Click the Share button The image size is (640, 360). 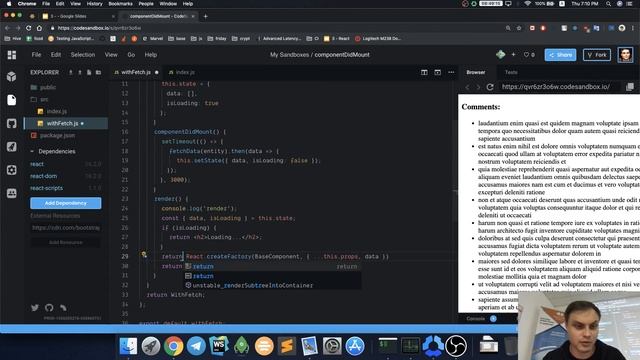(560, 55)
